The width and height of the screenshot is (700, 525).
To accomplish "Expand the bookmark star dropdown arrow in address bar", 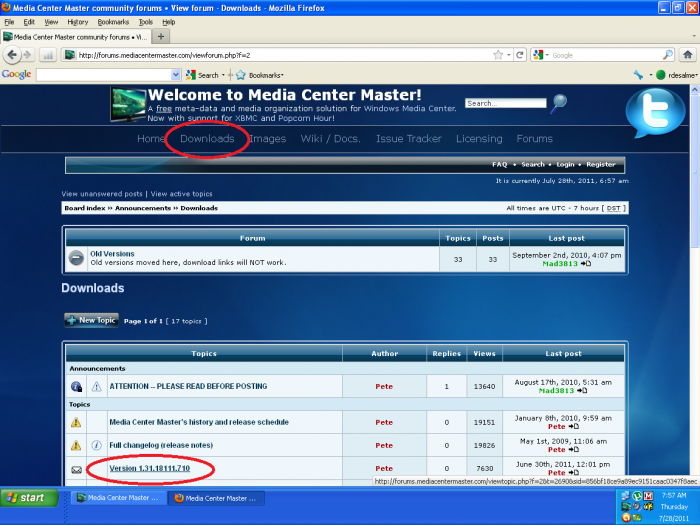I will [x=508, y=55].
